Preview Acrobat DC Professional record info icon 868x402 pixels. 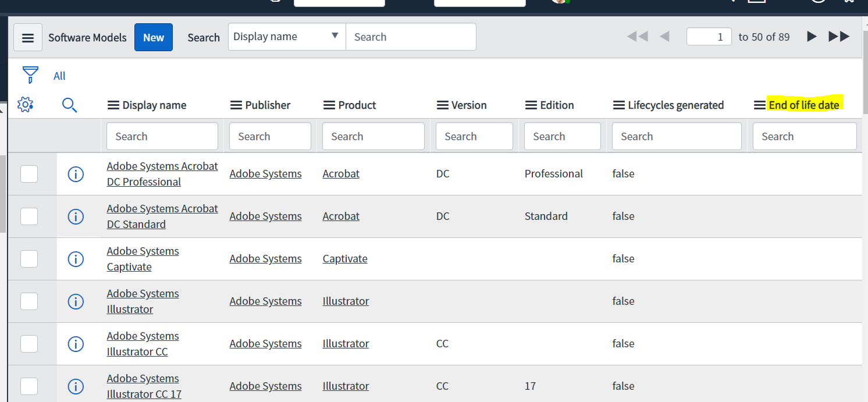click(x=76, y=174)
